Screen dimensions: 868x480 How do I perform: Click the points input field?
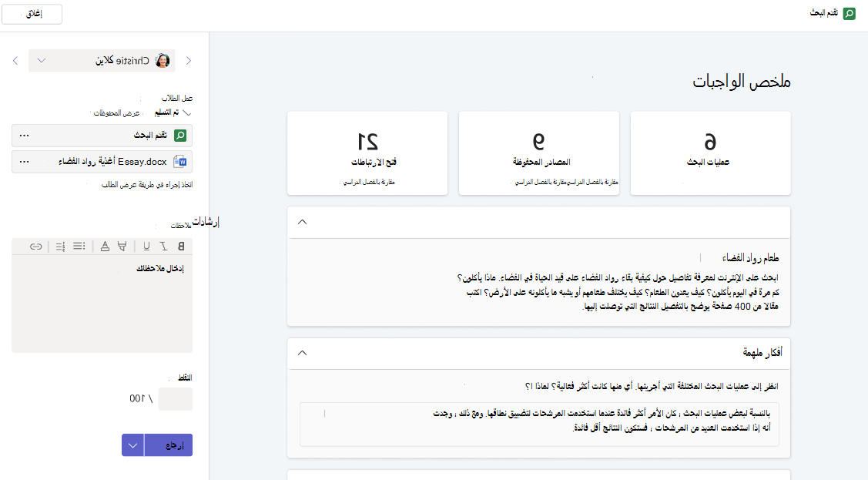point(176,398)
